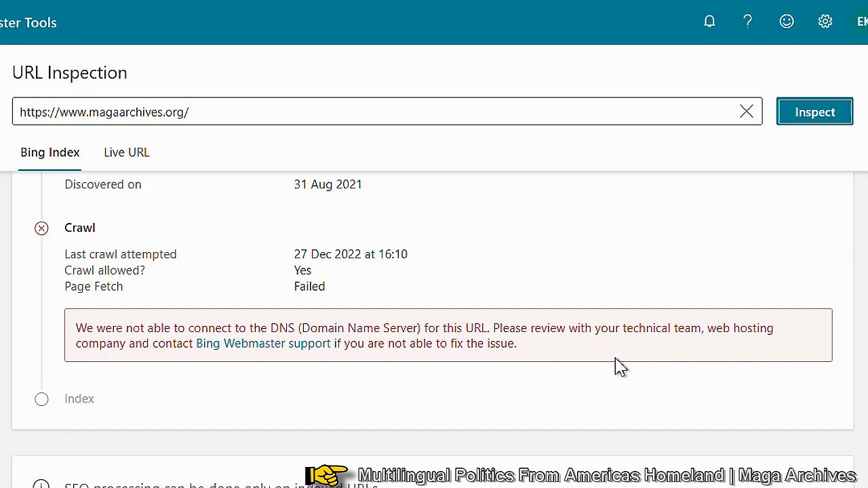Open the help question mark icon
The height and width of the screenshot is (488, 868).
[x=747, y=22]
